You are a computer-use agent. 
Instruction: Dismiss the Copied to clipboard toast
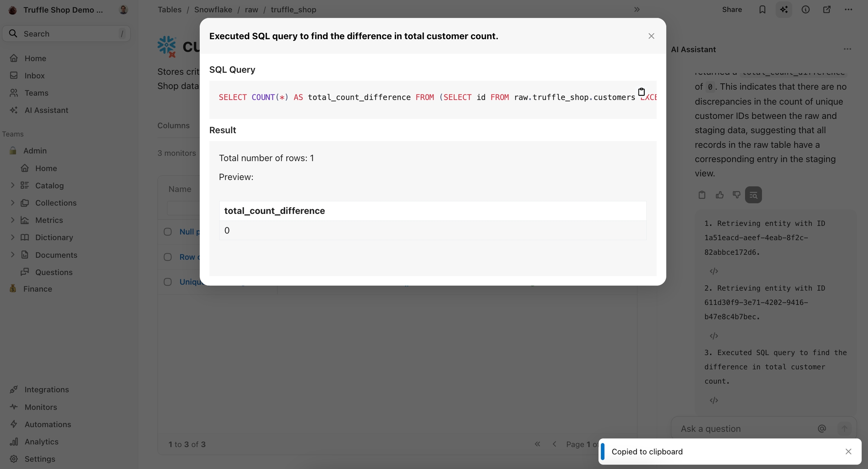point(848,451)
